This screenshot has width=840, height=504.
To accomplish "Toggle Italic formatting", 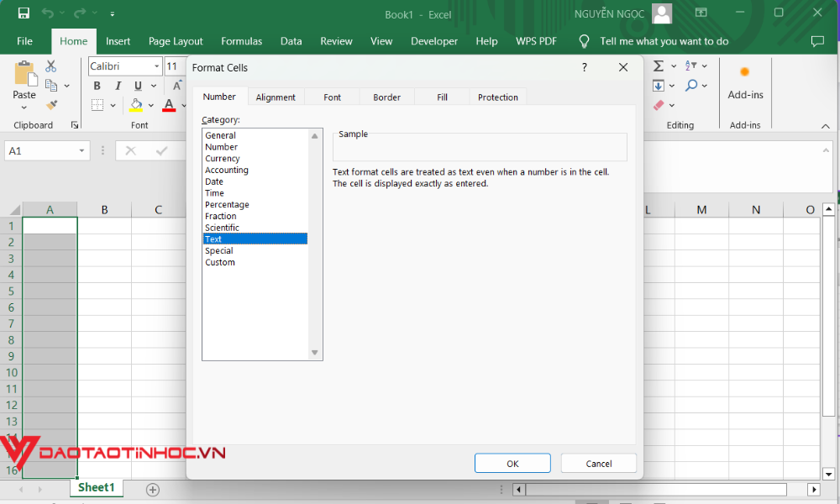I will click(x=118, y=86).
